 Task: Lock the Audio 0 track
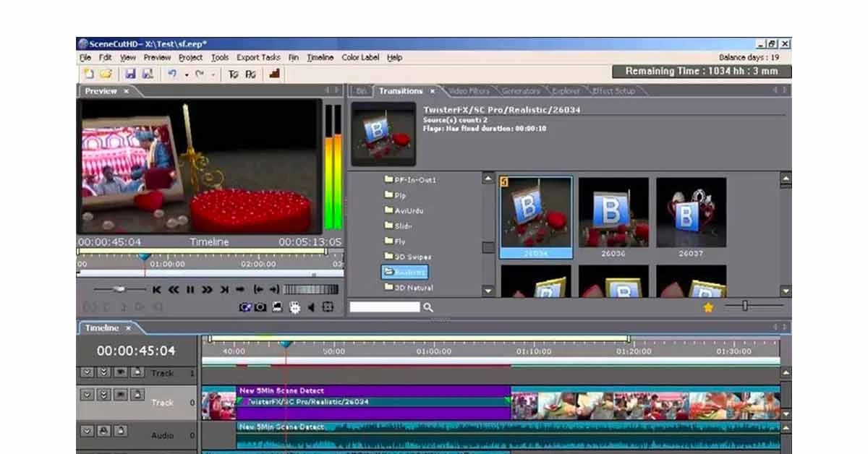click(121, 431)
